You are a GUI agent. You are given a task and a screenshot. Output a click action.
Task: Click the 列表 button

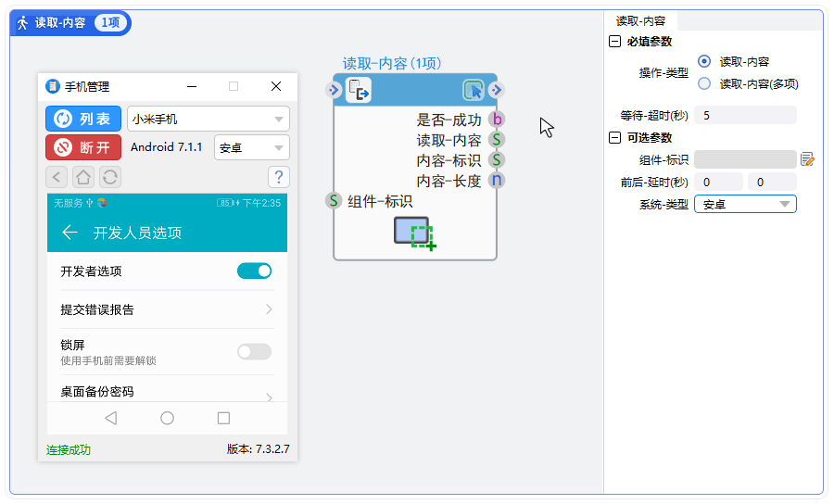tap(83, 119)
